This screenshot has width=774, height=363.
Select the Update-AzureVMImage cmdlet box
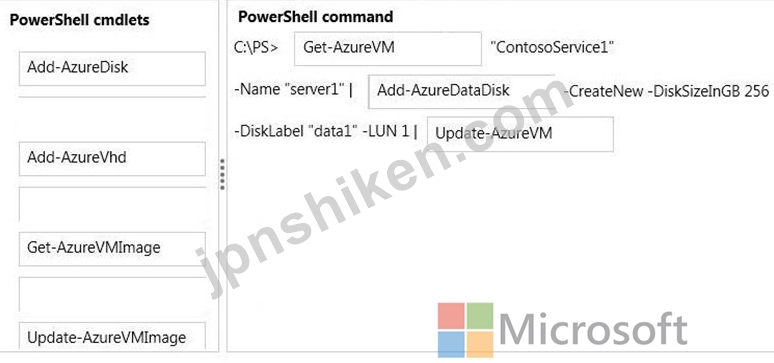112,336
